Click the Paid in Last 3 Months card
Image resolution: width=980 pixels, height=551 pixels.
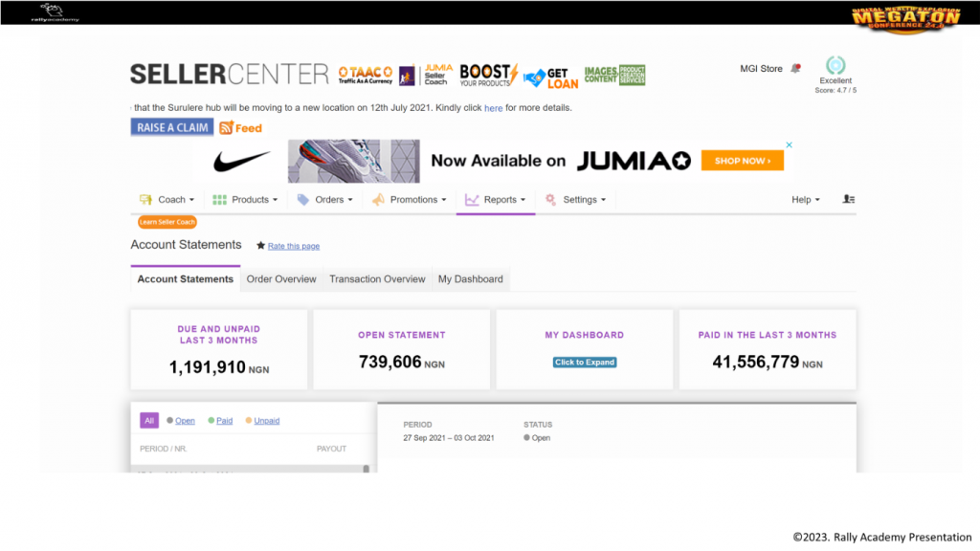click(x=768, y=350)
